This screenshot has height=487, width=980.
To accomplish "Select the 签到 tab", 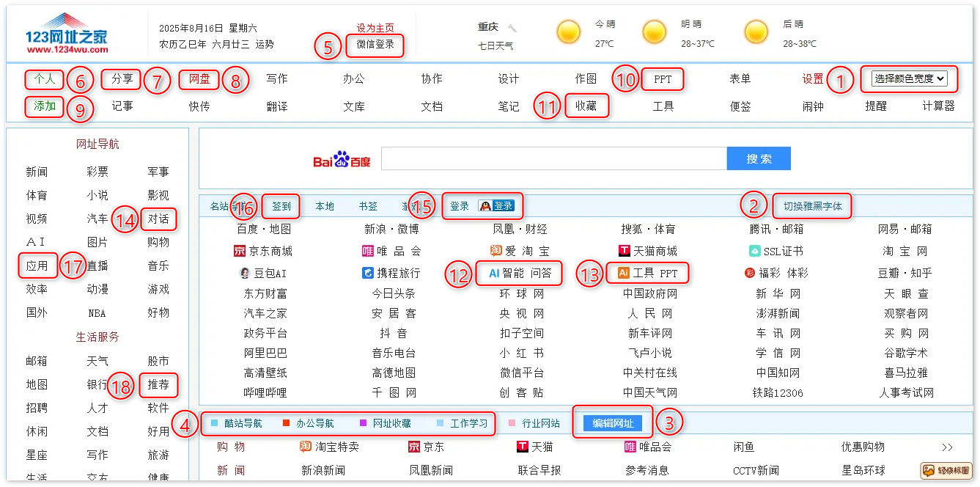I will [281, 206].
